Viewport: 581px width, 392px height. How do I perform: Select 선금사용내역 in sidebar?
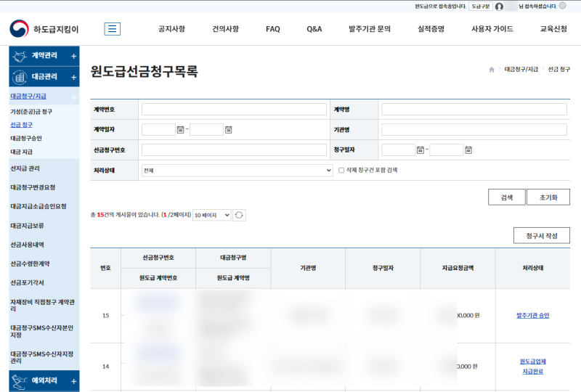[x=28, y=245]
